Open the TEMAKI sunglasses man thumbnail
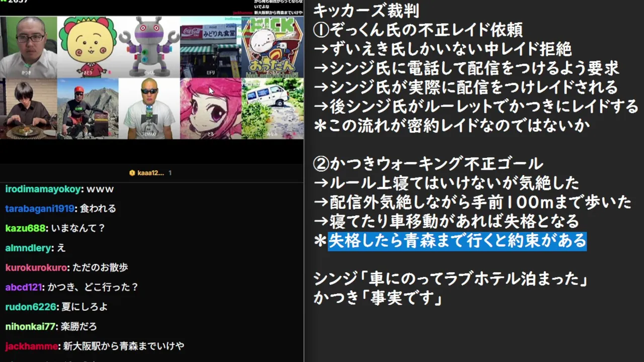This screenshot has width=644, height=362. coord(149,109)
